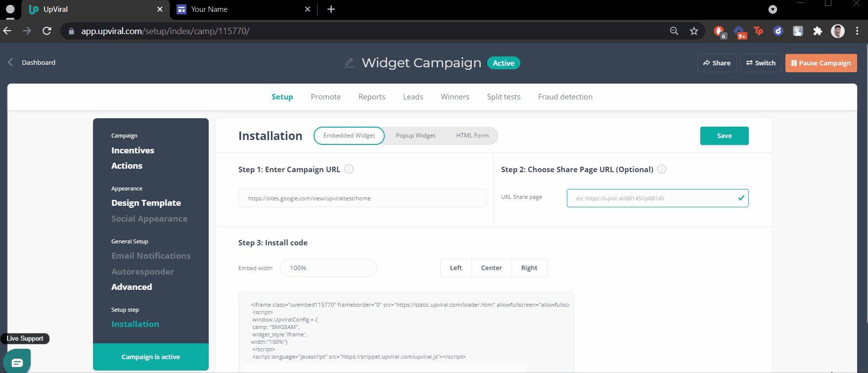Click the Live Support label
Screen dimensions: 868x373
click(x=25, y=338)
